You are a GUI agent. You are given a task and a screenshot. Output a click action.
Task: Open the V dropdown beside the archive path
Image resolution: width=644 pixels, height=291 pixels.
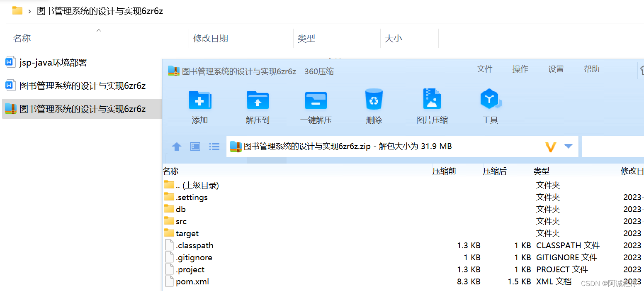pyautogui.click(x=551, y=146)
